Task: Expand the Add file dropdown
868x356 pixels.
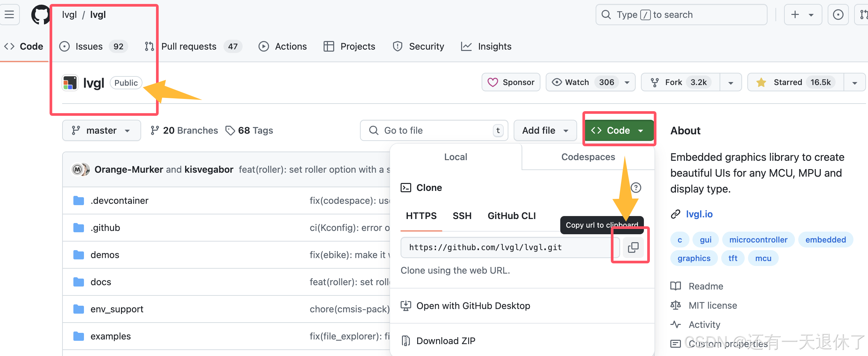Action: click(545, 130)
